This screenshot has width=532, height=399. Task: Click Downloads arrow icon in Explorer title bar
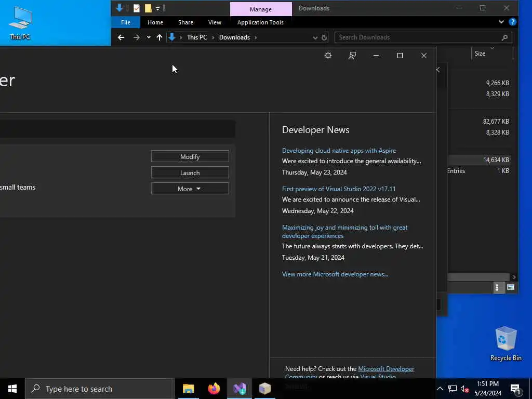coord(119,8)
